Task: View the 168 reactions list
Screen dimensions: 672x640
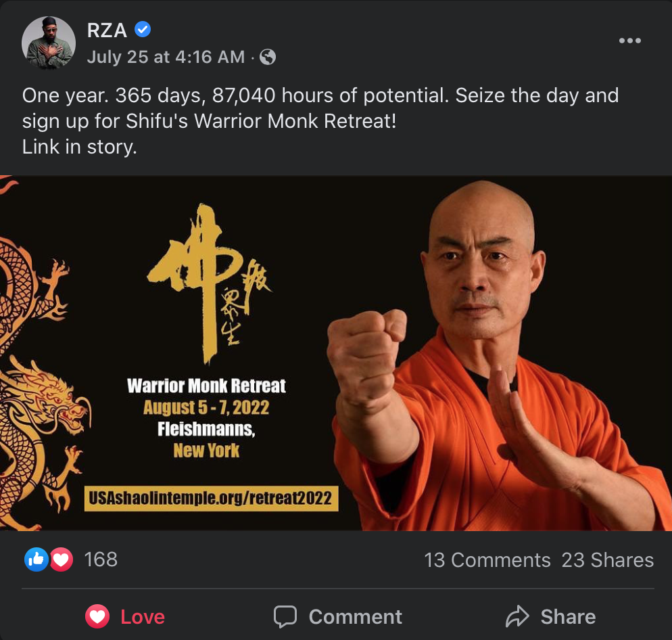Action: tap(101, 559)
